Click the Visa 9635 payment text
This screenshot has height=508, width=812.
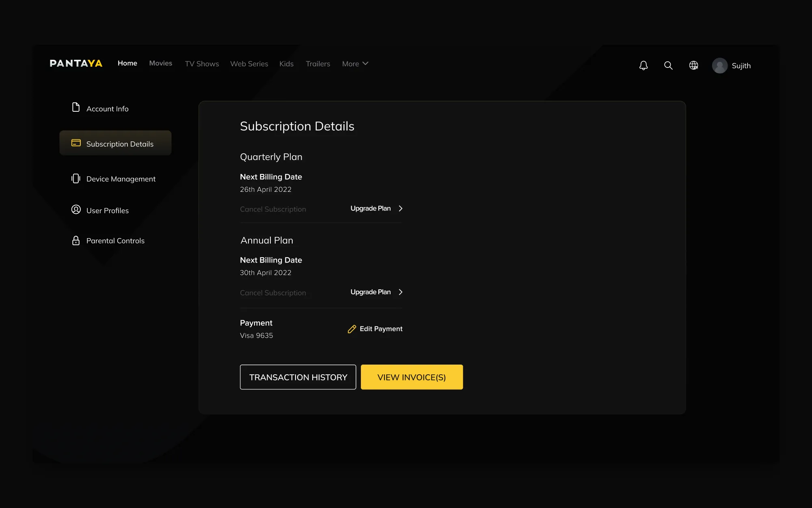pyautogui.click(x=256, y=336)
